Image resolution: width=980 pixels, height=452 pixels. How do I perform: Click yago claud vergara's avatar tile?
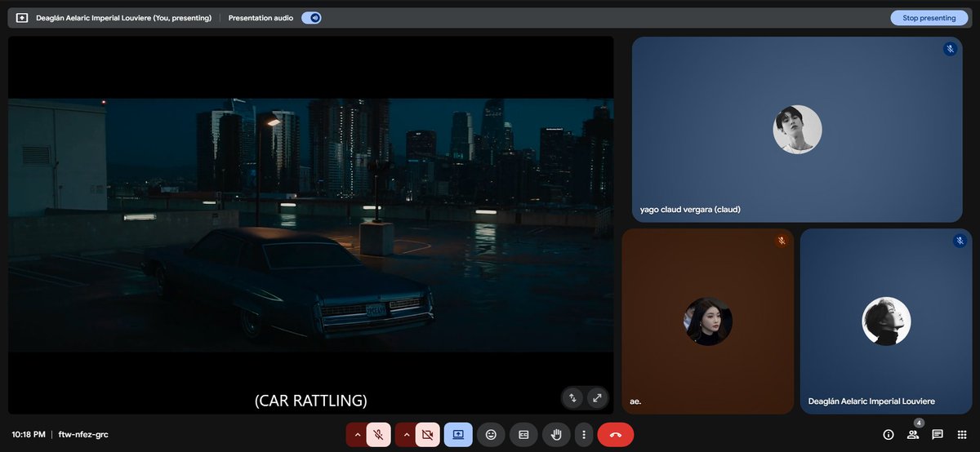tap(797, 129)
